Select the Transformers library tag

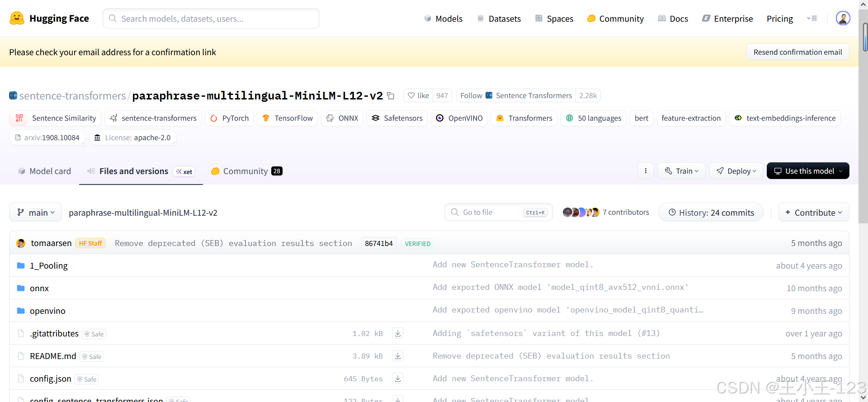click(524, 118)
